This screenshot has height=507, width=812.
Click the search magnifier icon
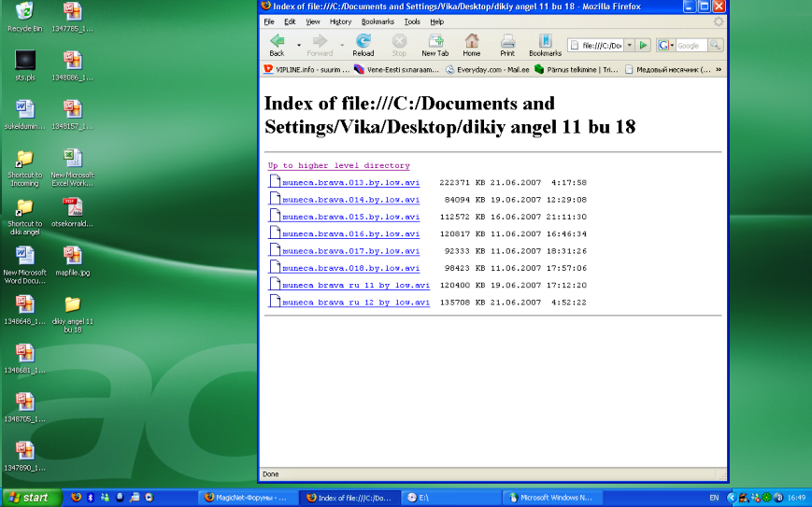[x=715, y=45]
